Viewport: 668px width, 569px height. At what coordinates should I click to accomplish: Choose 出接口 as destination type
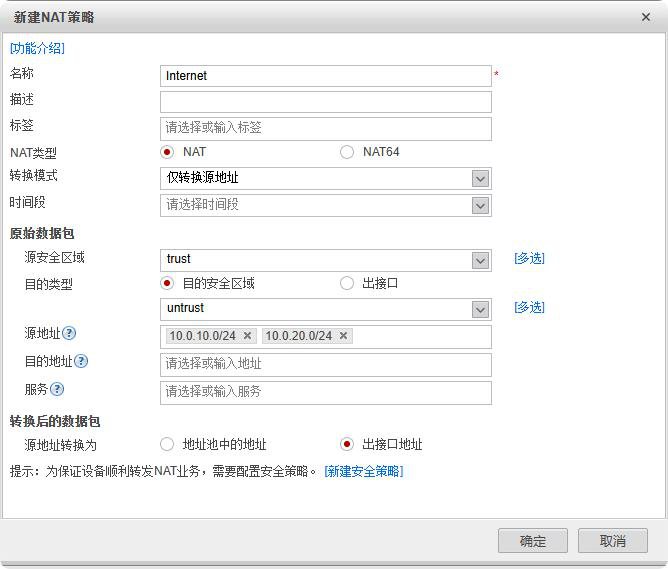(347, 283)
